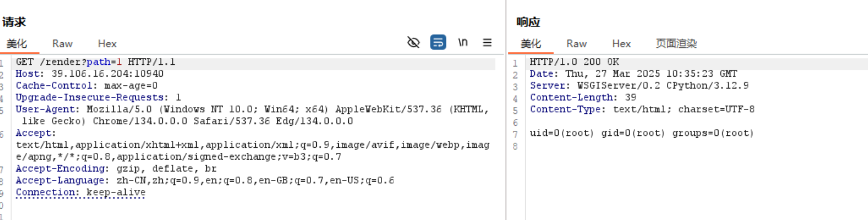868x220 pixels.
Task: Toggle the \n newline display button
Action: [x=463, y=42]
